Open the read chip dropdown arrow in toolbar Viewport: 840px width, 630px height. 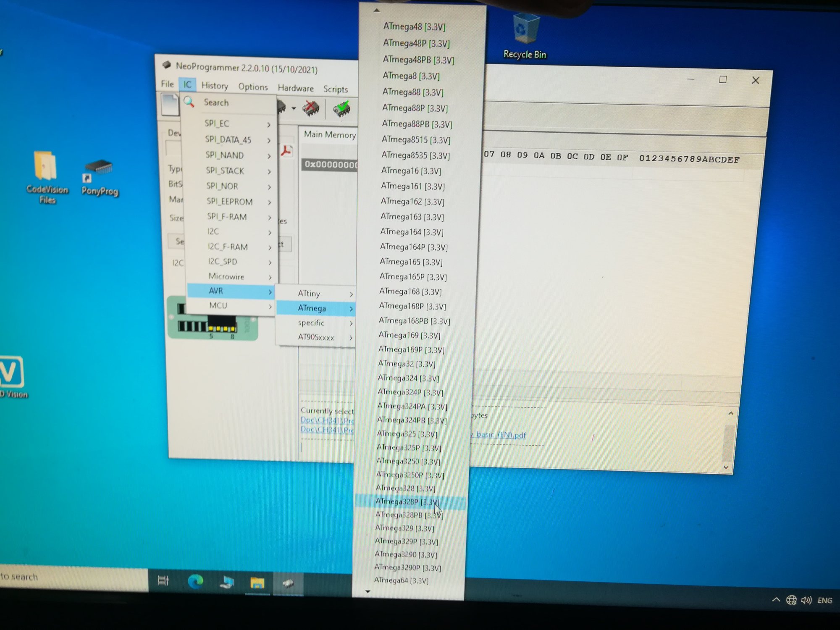pyautogui.click(x=294, y=108)
